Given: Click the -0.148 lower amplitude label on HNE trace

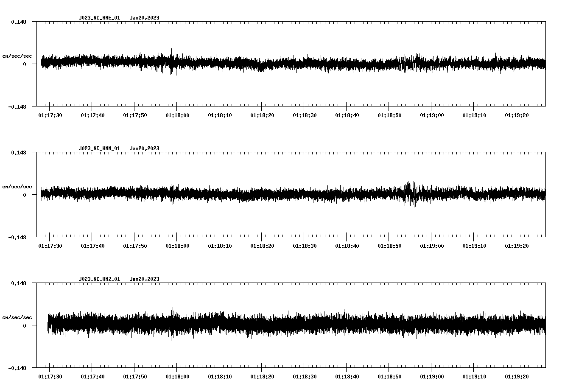Looking at the screenshot, I should pos(17,107).
